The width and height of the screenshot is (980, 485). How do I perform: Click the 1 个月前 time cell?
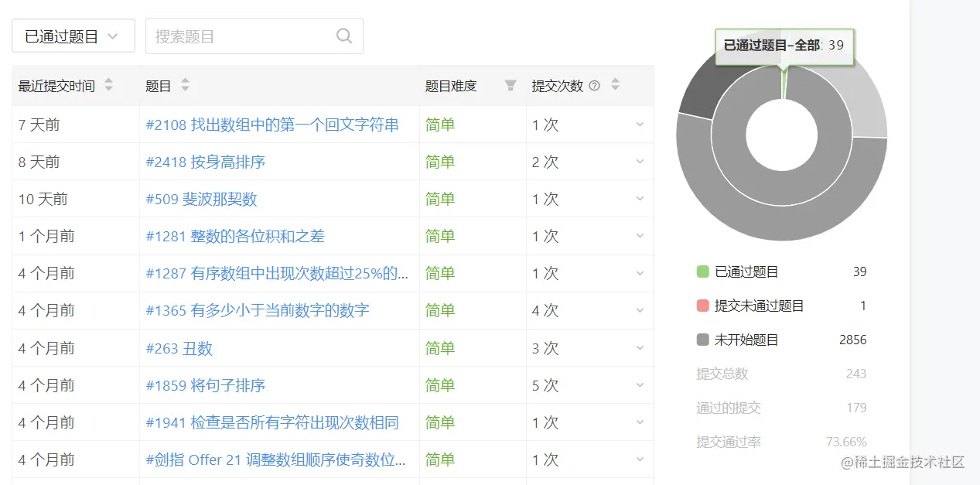tap(46, 236)
